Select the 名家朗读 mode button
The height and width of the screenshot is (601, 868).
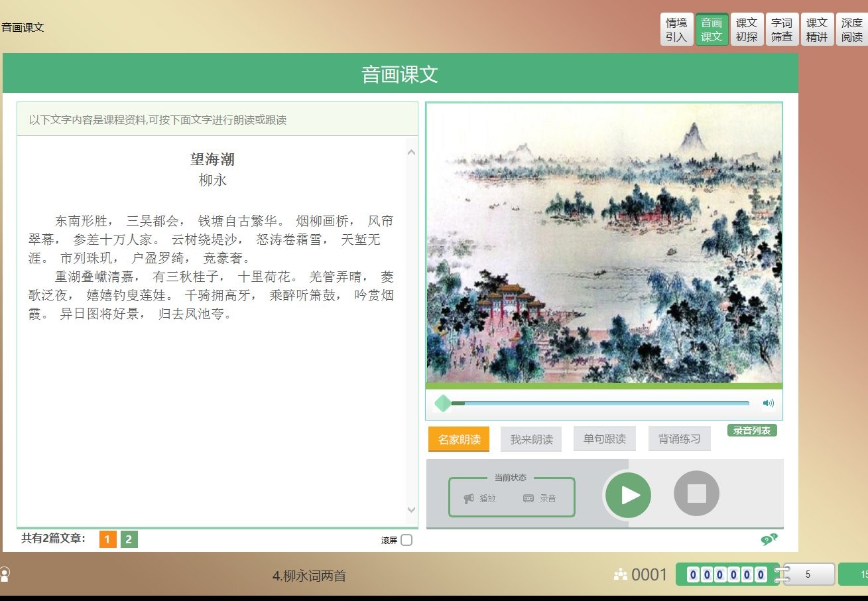pyautogui.click(x=459, y=439)
